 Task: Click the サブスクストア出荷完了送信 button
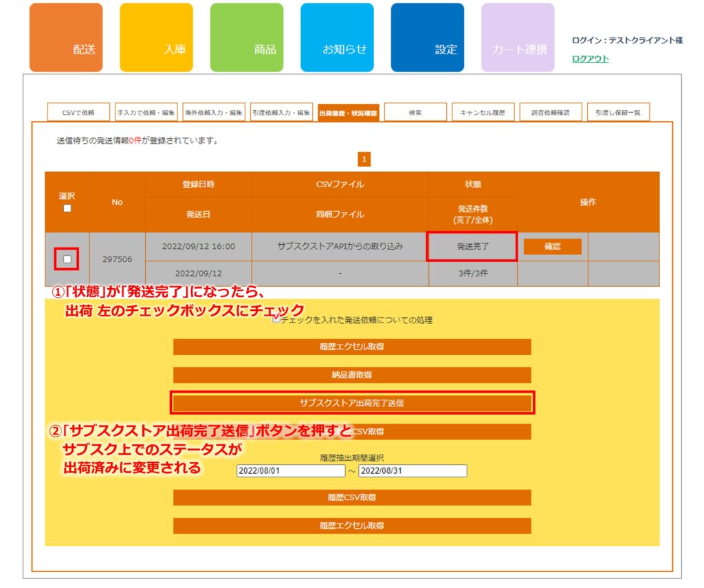[352, 403]
